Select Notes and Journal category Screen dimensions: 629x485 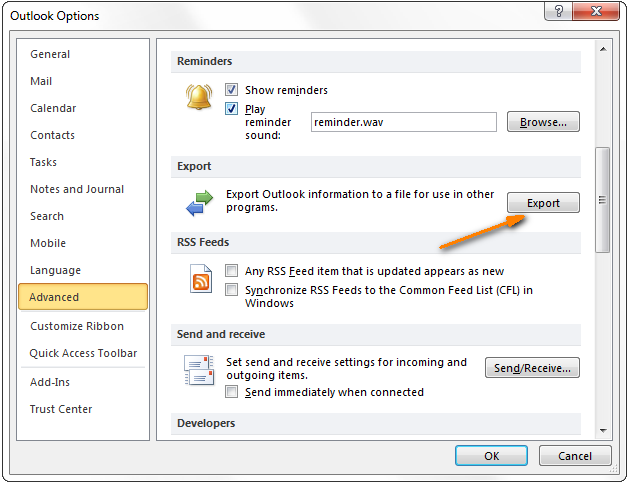click(x=77, y=189)
